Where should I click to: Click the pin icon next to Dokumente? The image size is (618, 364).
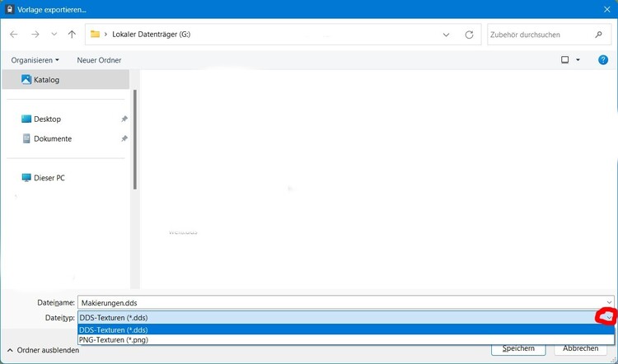pyautogui.click(x=124, y=138)
